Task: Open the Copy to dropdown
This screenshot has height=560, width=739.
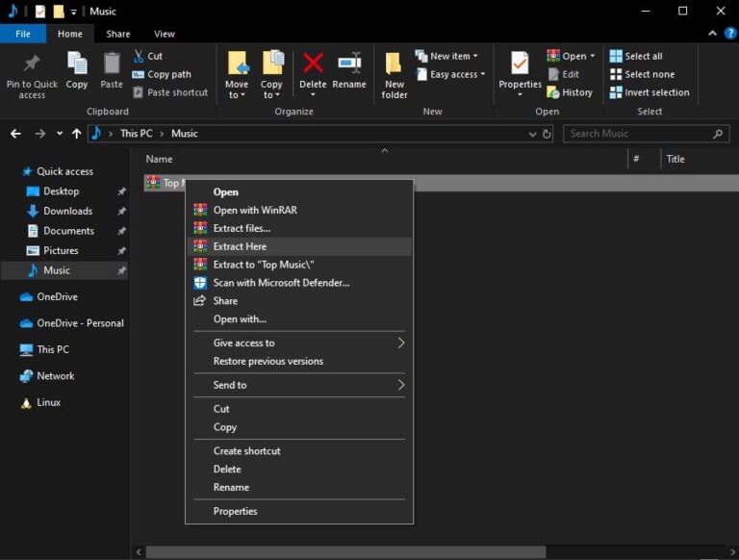Action: [271, 89]
